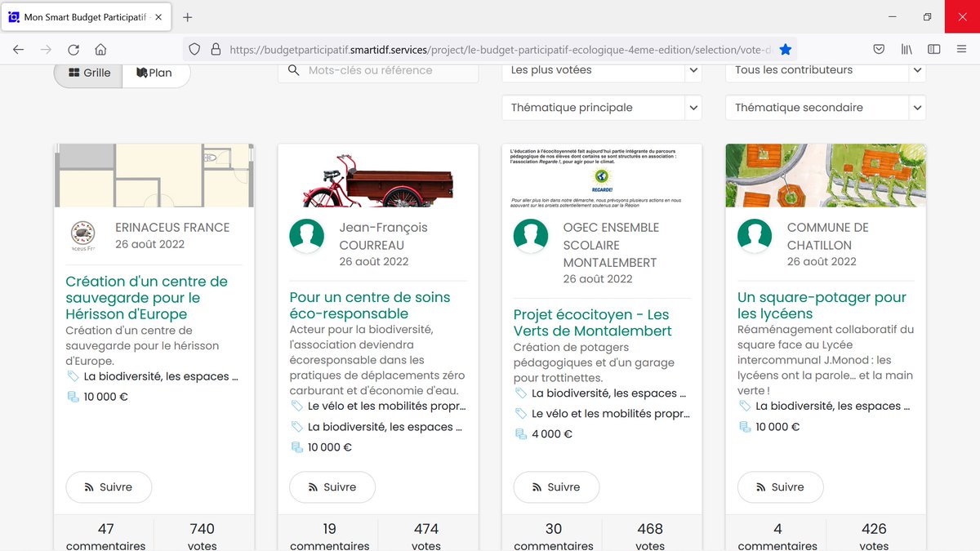Screen dimensions: 980x551
Task: Click the budget icon beside 10 000 €
Action: 73,397
